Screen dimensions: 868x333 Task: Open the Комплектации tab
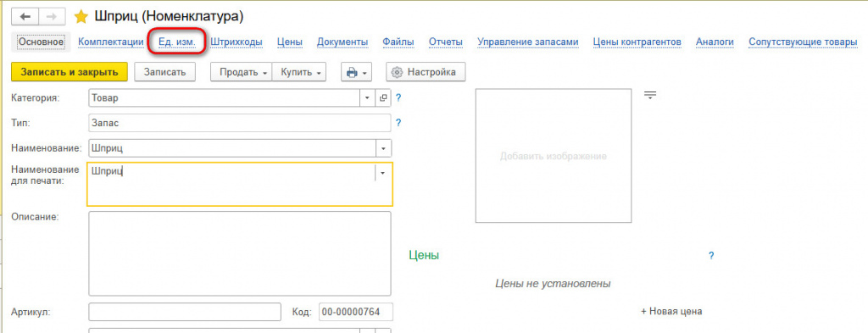click(x=111, y=42)
